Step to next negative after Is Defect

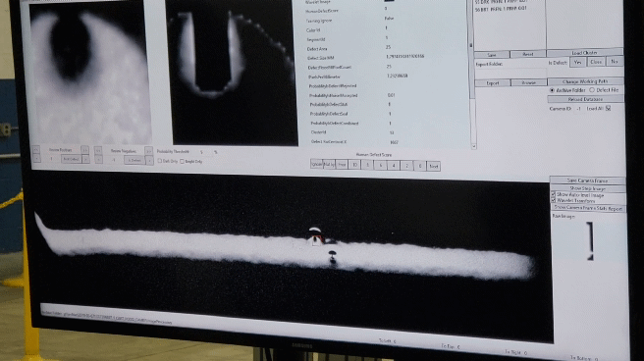[149, 161]
